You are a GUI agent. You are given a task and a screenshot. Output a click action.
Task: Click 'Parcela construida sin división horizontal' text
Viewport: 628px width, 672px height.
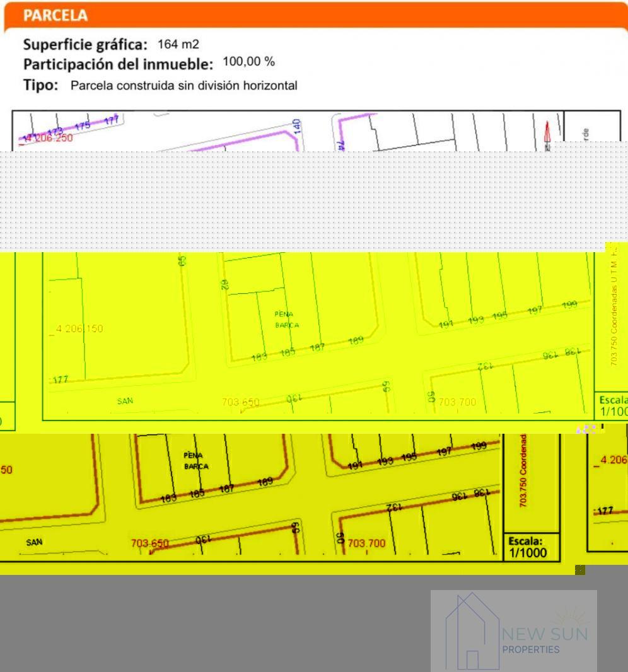tap(183, 86)
